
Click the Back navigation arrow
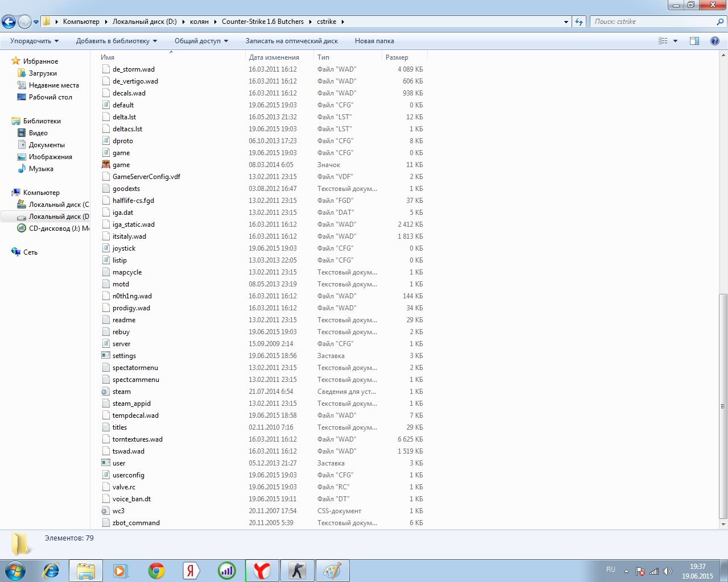coord(9,22)
